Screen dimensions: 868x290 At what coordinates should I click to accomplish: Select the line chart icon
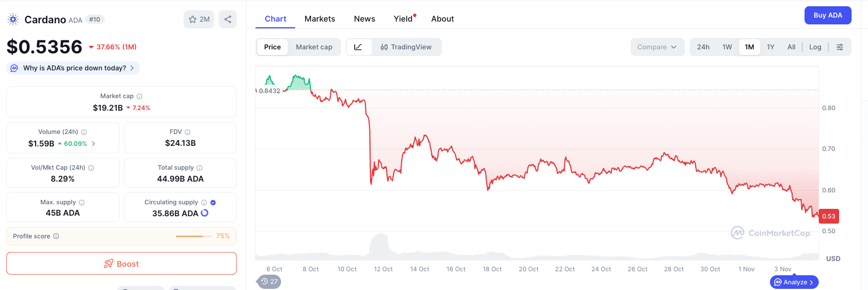(x=359, y=47)
